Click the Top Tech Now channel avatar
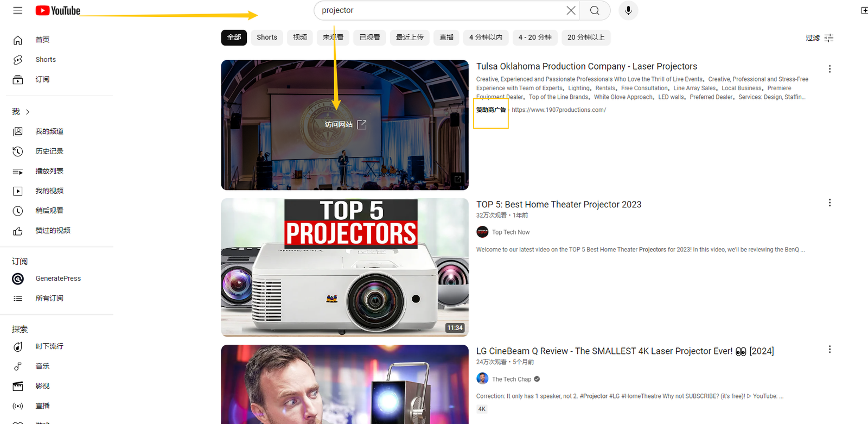The width and height of the screenshot is (868, 424). click(482, 232)
